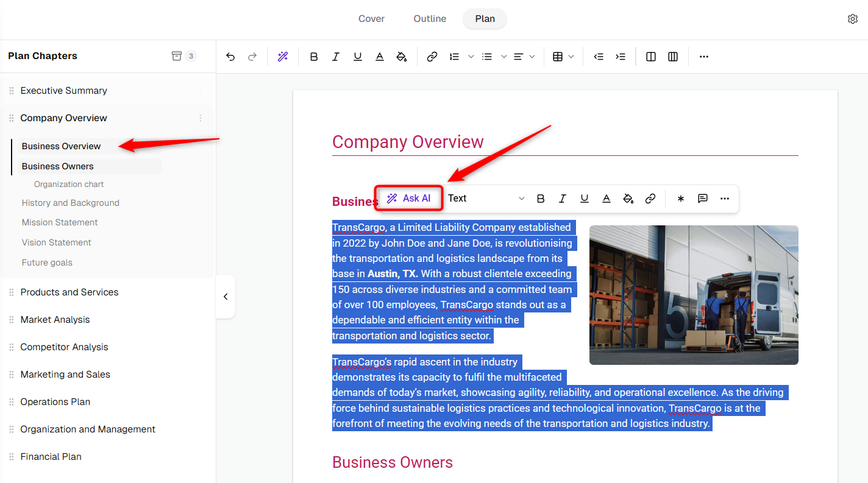Decrease indent with the outdent icon
The height and width of the screenshot is (483, 868).
[599, 57]
